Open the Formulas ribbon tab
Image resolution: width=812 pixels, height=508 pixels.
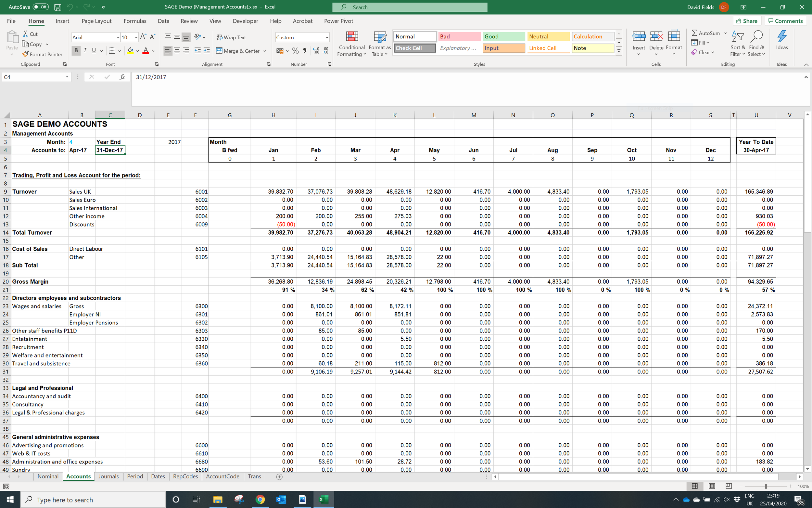[x=134, y=21]
